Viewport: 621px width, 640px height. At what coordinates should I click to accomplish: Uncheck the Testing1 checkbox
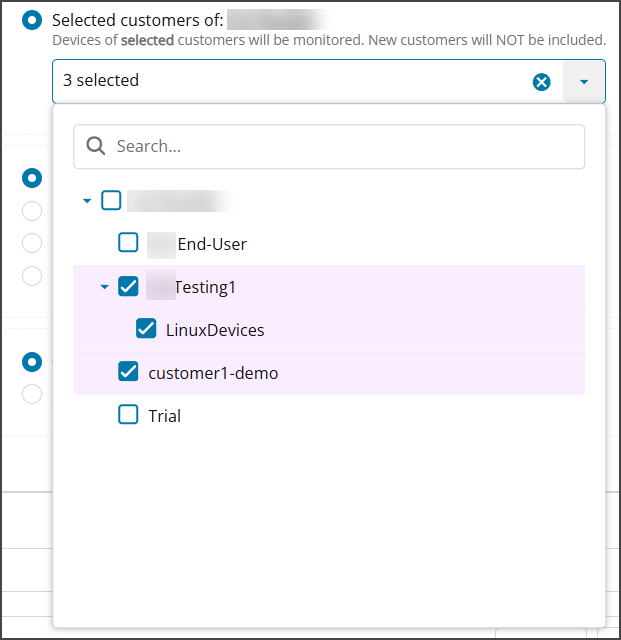pyautogui.click(x=128, y=287)
